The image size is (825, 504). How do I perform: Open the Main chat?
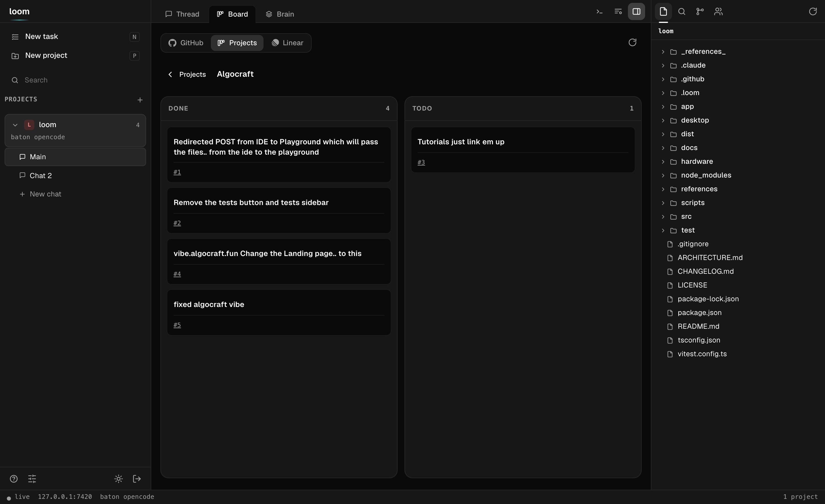click(x=75, y=157)
